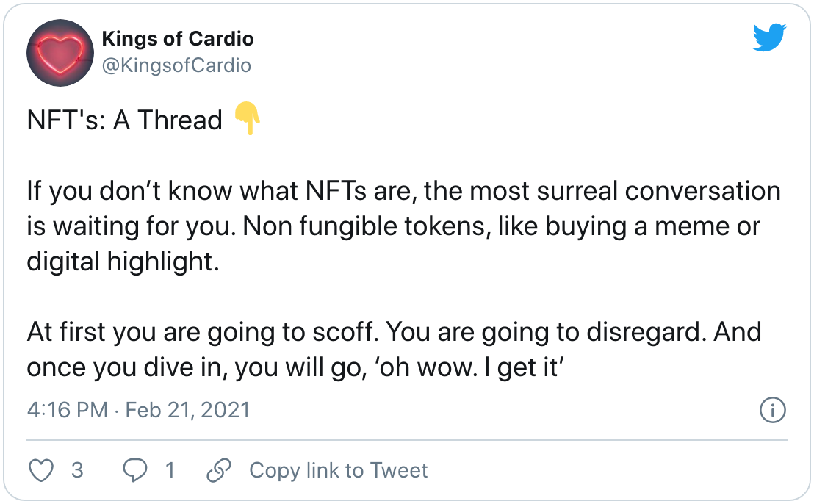814x504 pixels.
Task: Like the tweet with the heart icon
Action: pos(40,470)
